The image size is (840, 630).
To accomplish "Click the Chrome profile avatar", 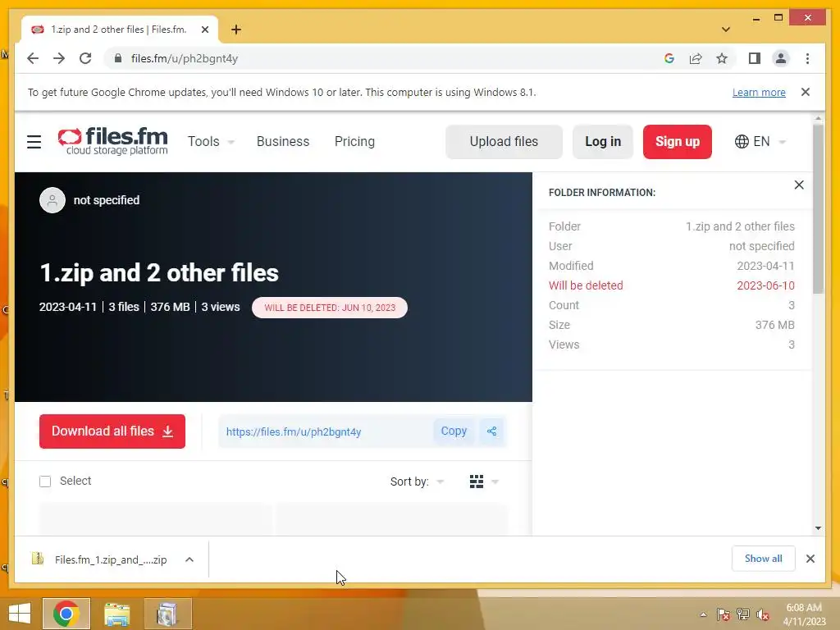I will point(781,58).
